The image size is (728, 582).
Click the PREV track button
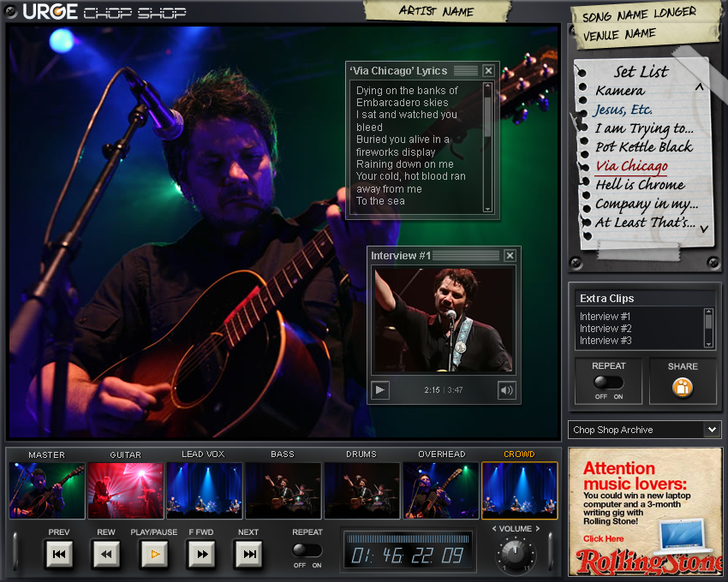[x=59, y=554]
